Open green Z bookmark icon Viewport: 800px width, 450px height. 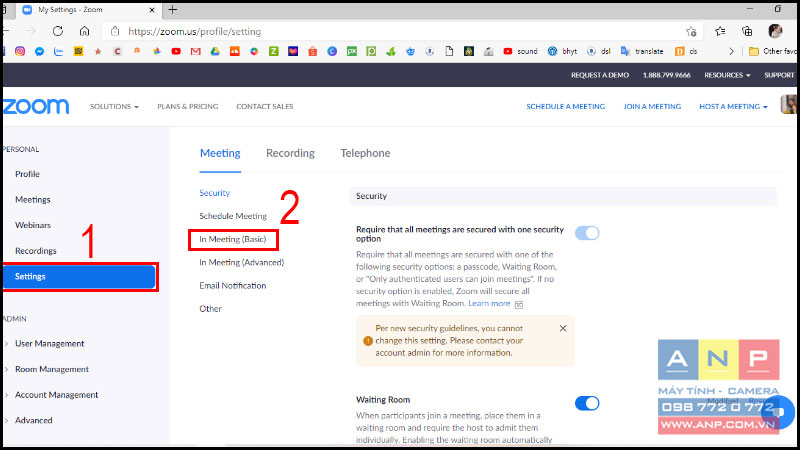coord(273,52)
